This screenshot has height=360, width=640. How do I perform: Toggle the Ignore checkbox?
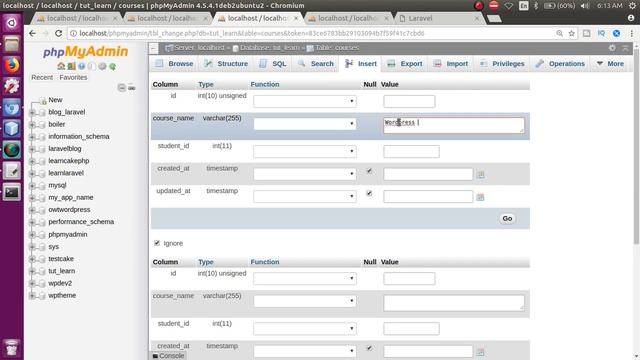click(x=157, y=243)
